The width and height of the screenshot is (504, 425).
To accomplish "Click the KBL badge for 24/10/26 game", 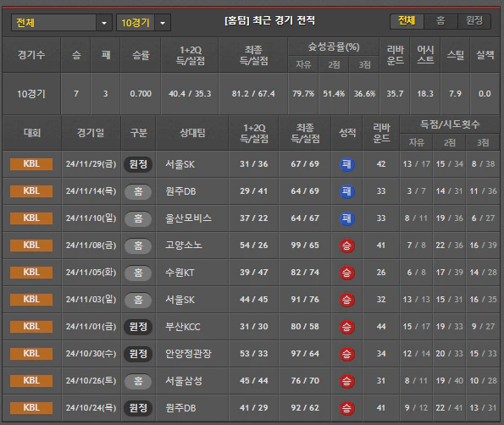I will pyautogui.click(x=31, y=381).
